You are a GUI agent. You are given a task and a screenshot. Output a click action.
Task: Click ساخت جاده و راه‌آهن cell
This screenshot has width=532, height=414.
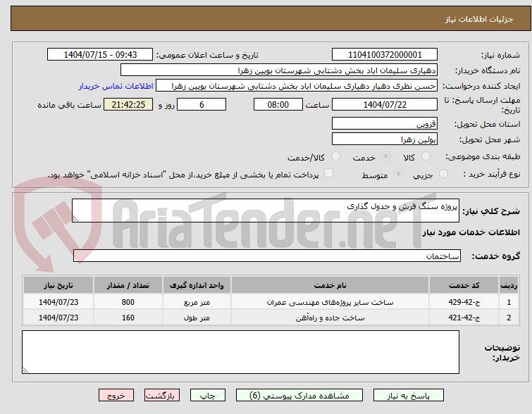(x=330, y=318)
